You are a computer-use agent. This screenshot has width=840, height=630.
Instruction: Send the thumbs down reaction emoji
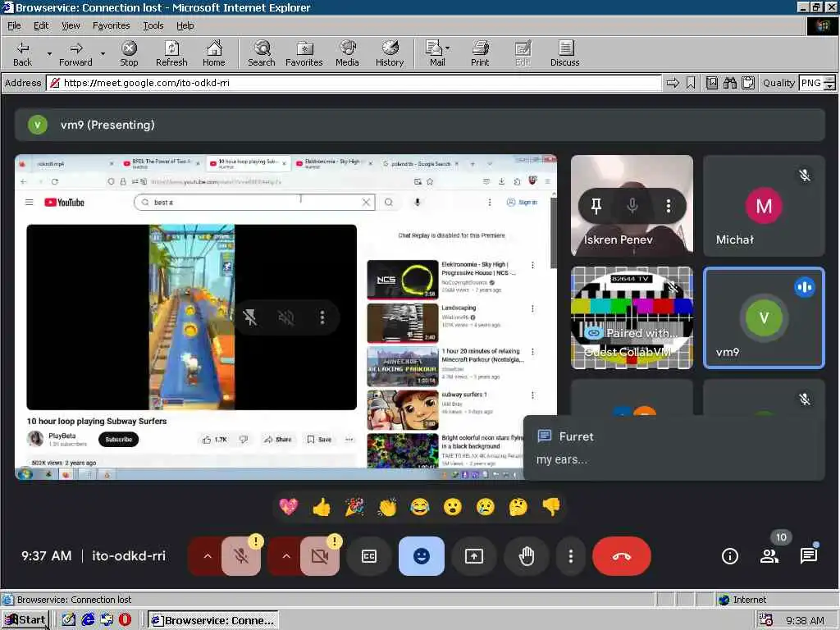[551, 506]
